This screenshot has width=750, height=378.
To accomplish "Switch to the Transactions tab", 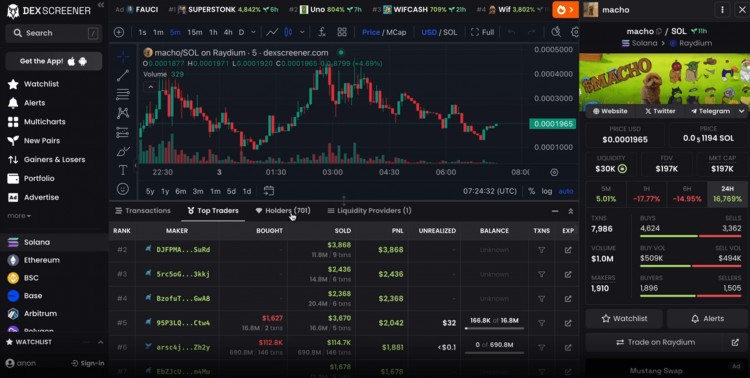I will pos(142,211).
